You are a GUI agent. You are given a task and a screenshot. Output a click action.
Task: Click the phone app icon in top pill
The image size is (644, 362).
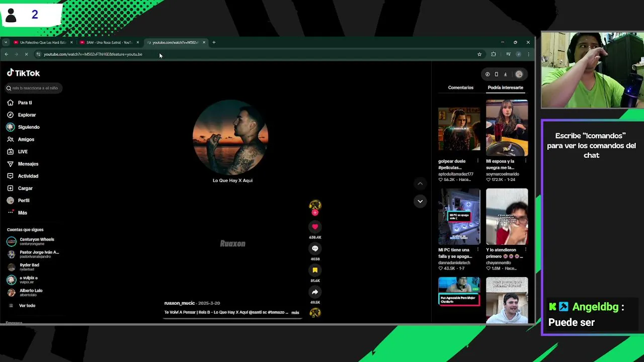click(x=497, y=74)
